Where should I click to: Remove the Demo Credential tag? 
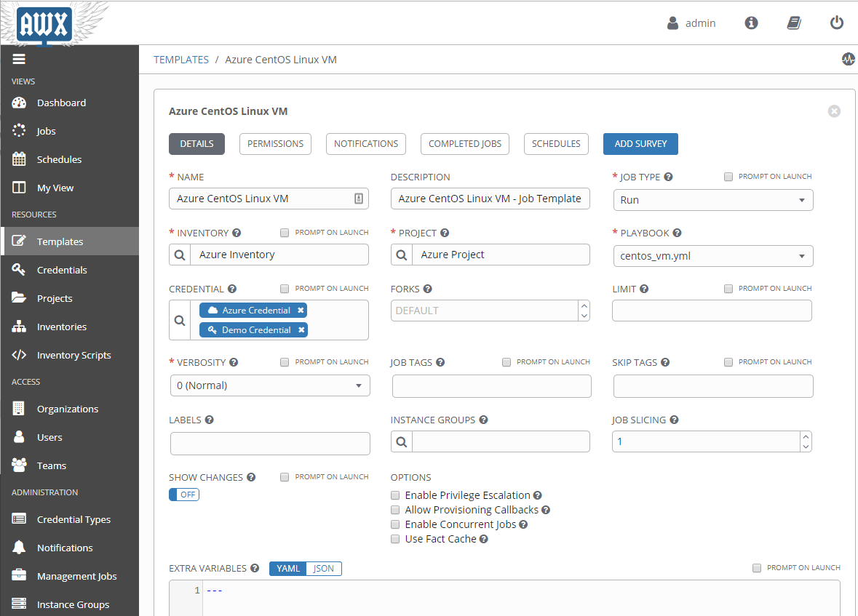tap(301, 330)
